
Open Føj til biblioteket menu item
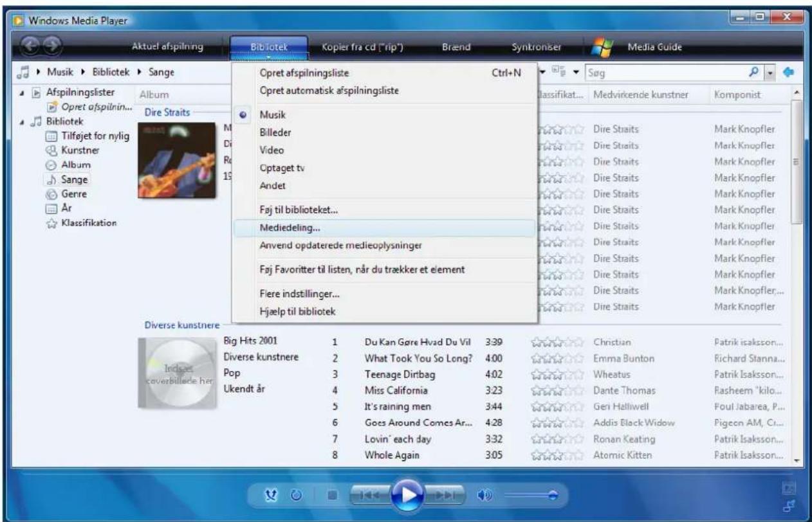click(385, 210)
